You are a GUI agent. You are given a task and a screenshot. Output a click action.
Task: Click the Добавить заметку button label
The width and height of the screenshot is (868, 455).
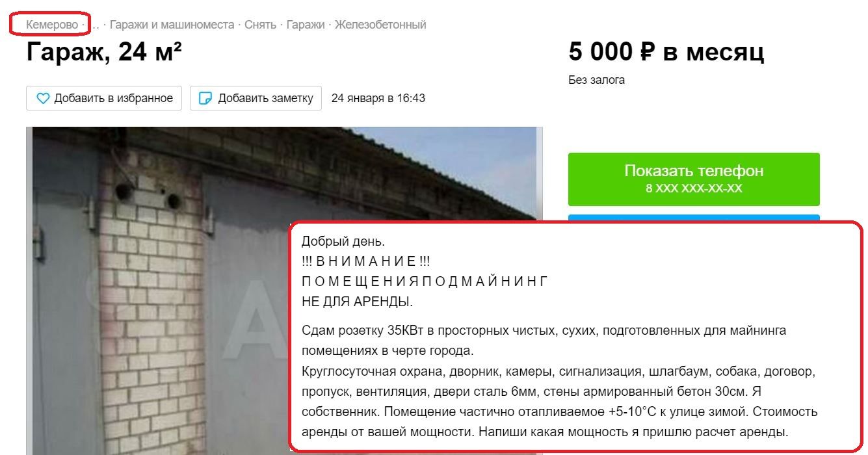(x=265, y=98)
